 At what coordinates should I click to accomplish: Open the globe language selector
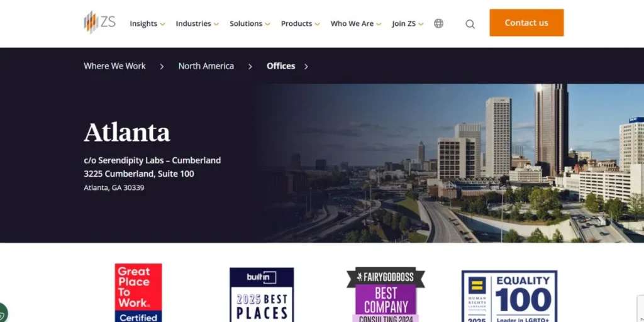438,23
